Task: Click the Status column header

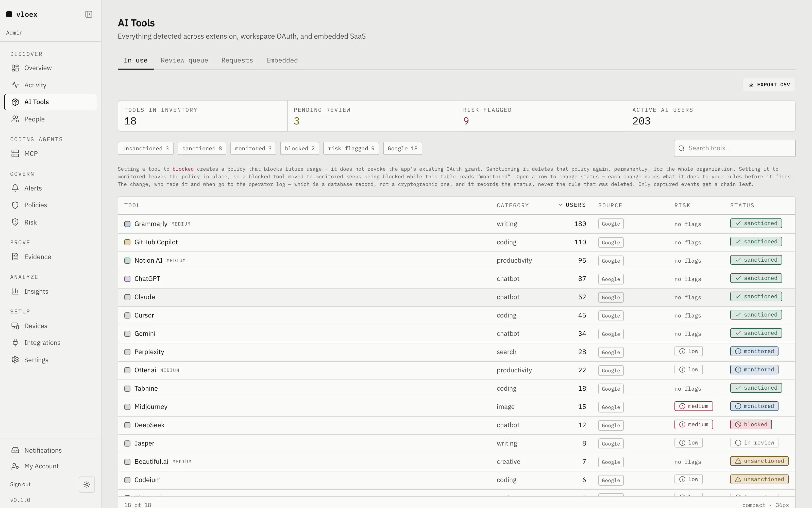Action: pyautogui.click(x=742, y=205)
